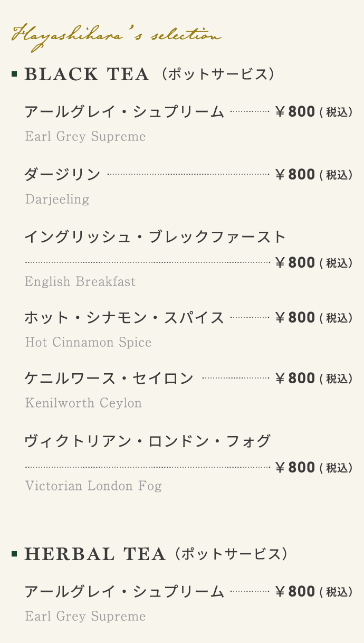Select the ホット・シナモン・スパイス item
Screen dimensions: 364x643
click(124, 318)
